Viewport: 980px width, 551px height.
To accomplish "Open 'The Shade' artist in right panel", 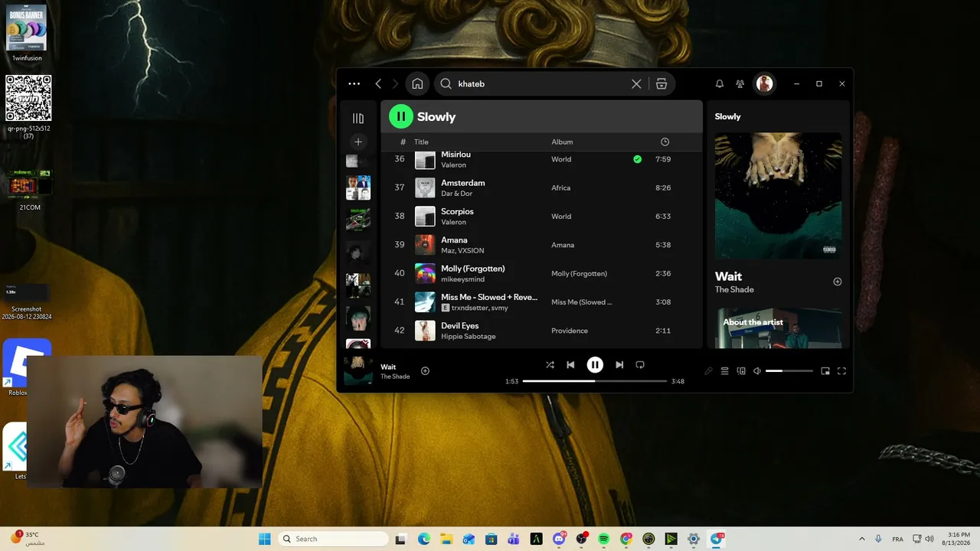I will click(x=734, y=290).
